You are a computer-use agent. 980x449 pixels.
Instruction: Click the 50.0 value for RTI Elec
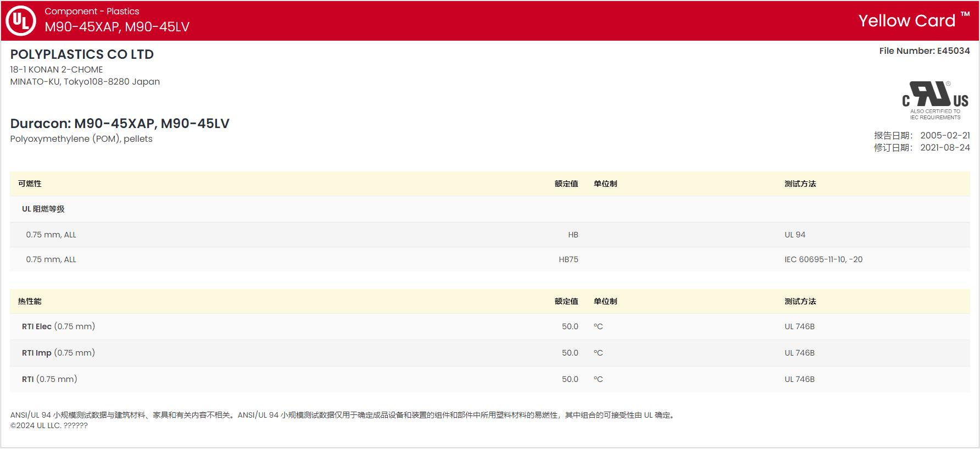[570, 326]
